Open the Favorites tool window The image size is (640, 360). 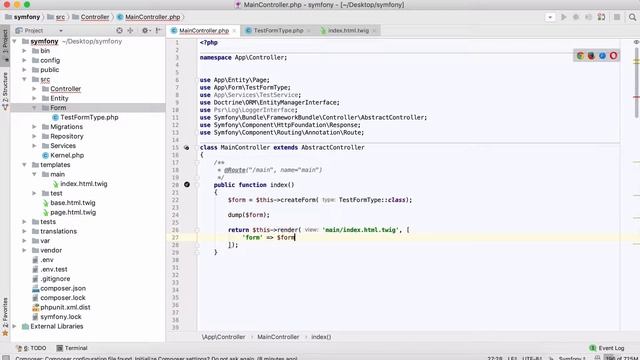[x=5, y=317]
